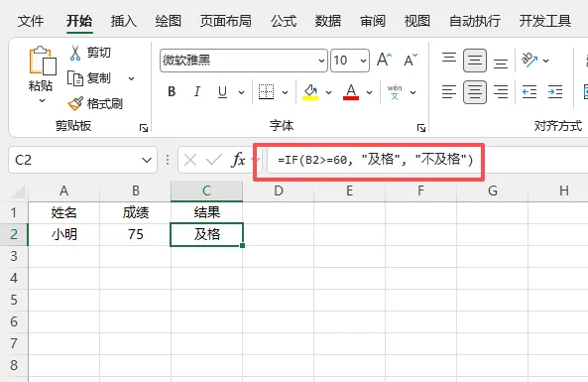This screenshot has width=588, height=382.
Task: Click the Insert Function fx button
Action: click(239, 160)
